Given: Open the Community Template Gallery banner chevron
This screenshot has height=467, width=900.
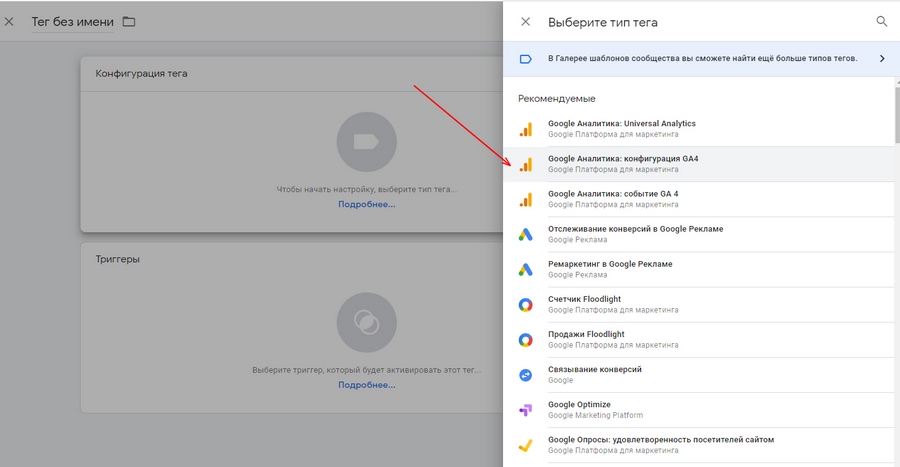Looking at the screenshot, I should click(x=882, y=59).
